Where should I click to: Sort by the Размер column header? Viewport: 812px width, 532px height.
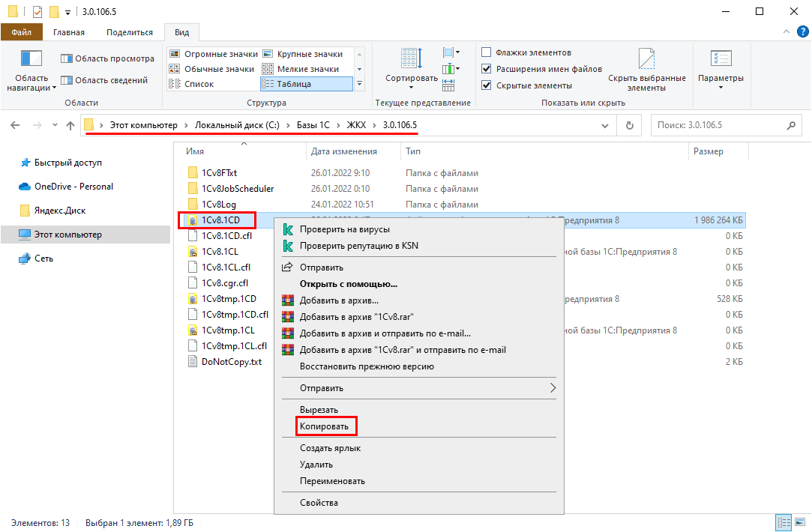click(708, 151)
